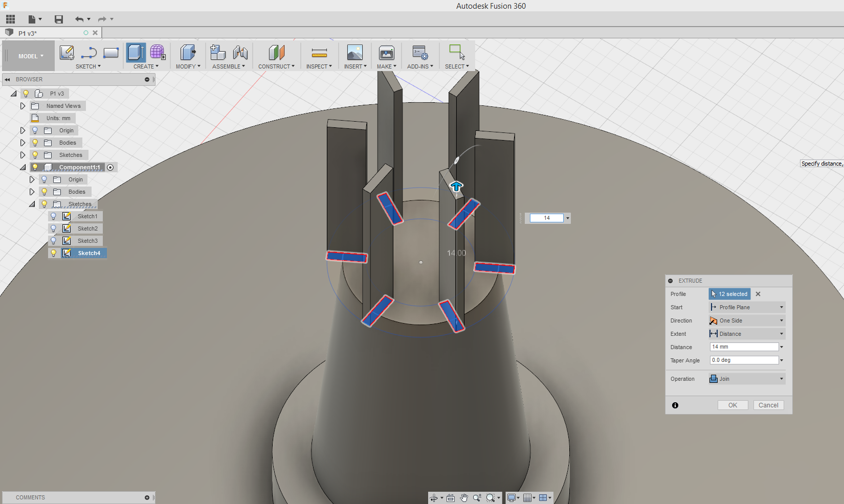Viewport: 844px width, 504px height.
Task: Open the CONSTRUCT menu
Action: click(276, 66)
